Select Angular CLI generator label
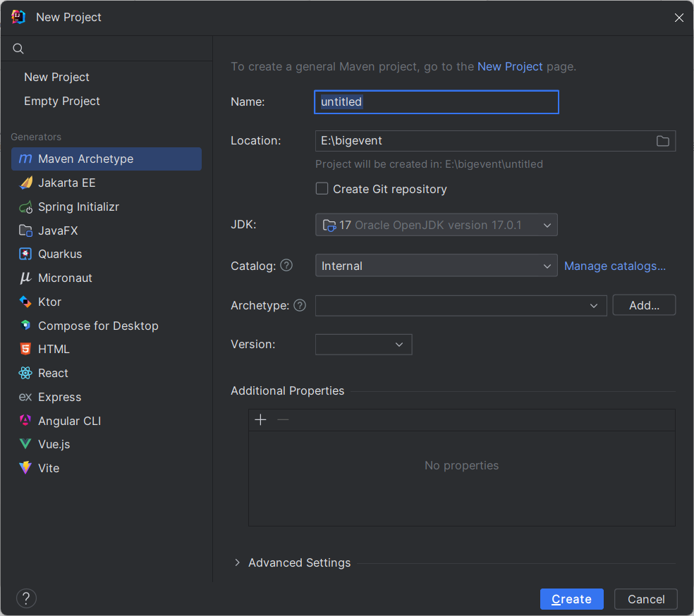 (70, 421)
